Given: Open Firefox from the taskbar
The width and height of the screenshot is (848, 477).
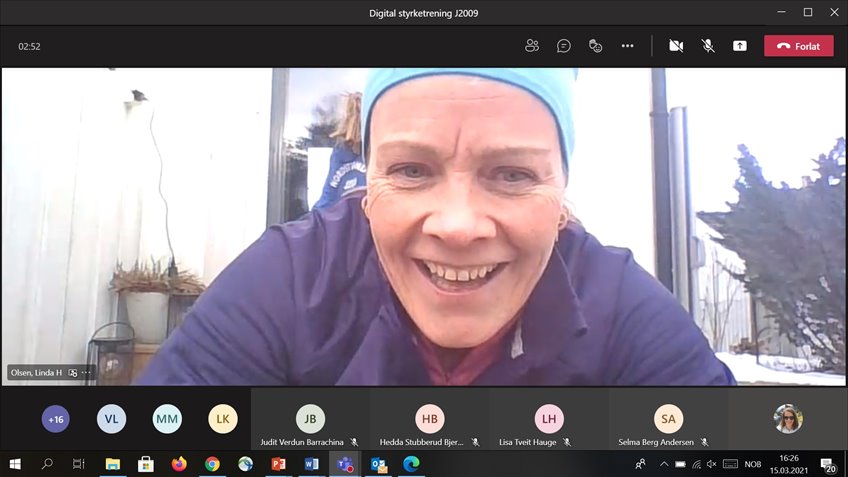Looking at the screenshot, I should coord(179,464).
